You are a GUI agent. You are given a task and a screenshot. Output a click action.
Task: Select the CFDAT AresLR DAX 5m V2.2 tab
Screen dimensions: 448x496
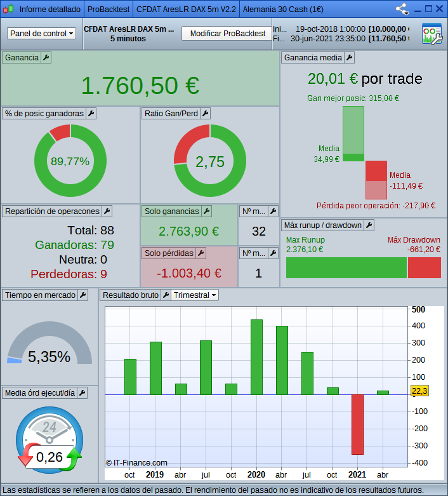click(x=186, y=9)
